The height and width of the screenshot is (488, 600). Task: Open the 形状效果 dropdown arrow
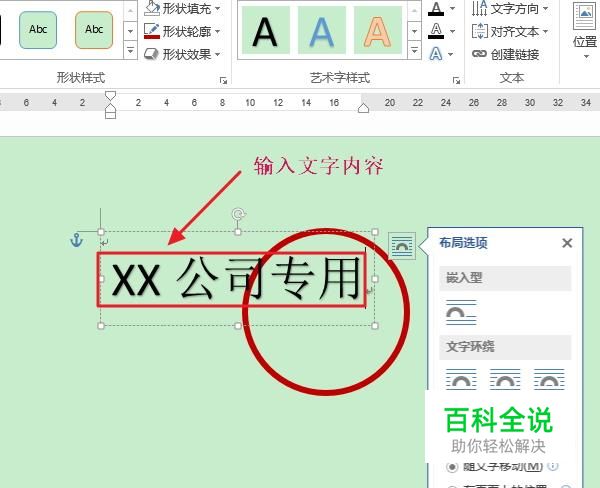(218, 54)
